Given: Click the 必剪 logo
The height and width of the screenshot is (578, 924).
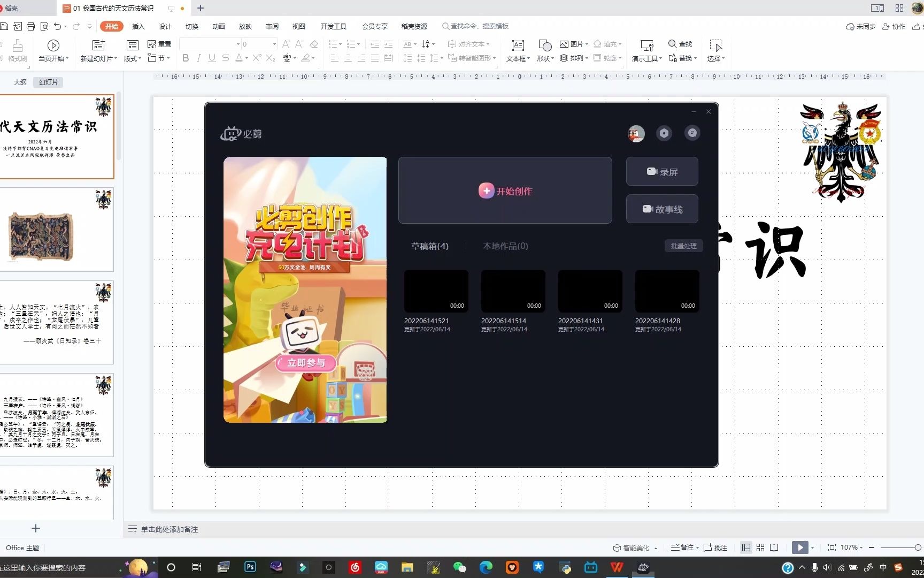Looking at the screenshot, I should click(241, 134).
